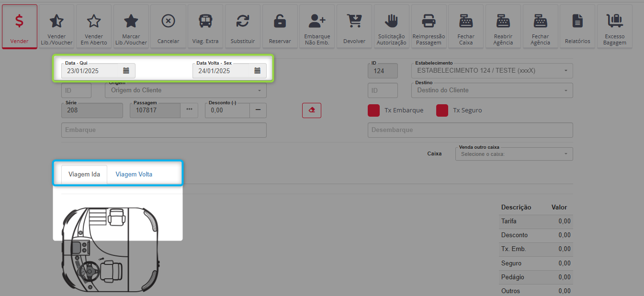
Task: Click the Caixa label
Action: tap(434, 154)
